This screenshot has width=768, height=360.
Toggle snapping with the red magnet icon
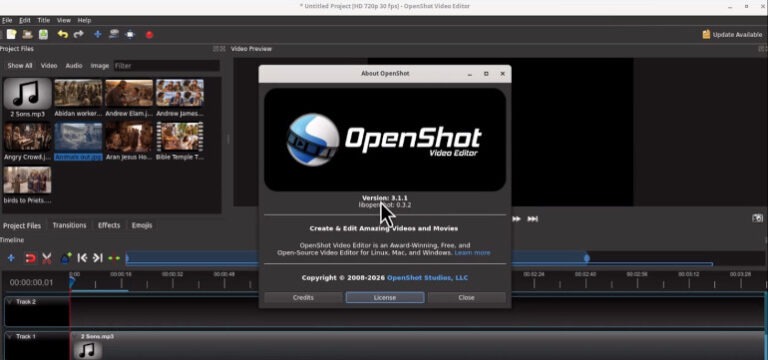click(30, 258)
